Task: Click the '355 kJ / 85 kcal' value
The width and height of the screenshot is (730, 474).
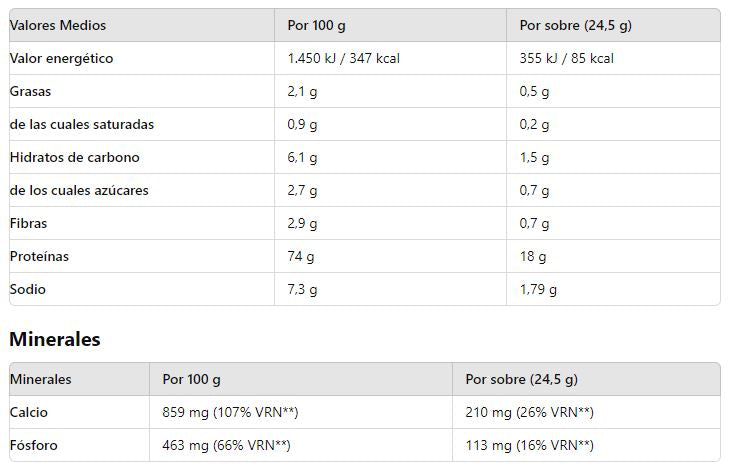Action: tap(566, 58)
